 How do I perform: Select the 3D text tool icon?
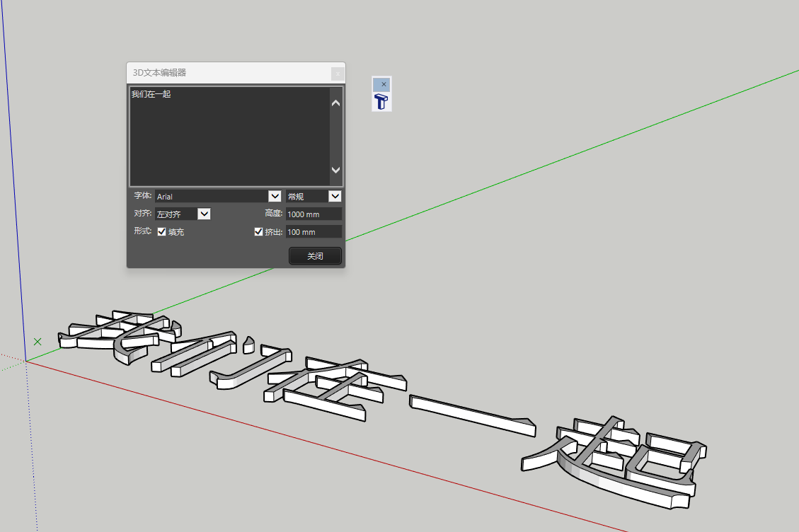tap(381, 103)
